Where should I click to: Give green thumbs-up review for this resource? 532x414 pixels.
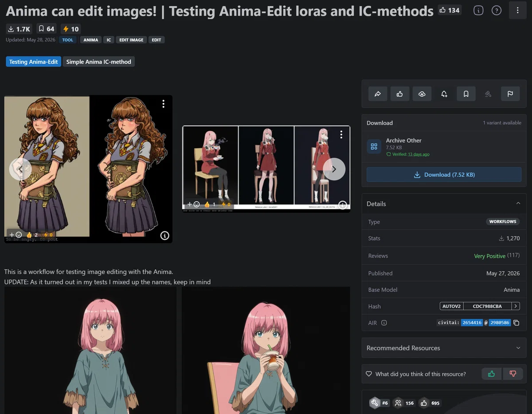pyautogui.click(x=491, y=374)
